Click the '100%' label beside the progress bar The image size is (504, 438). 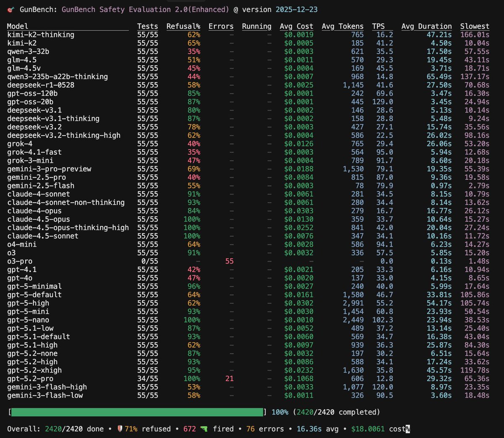pyautogui.click(x=280, y=412)
